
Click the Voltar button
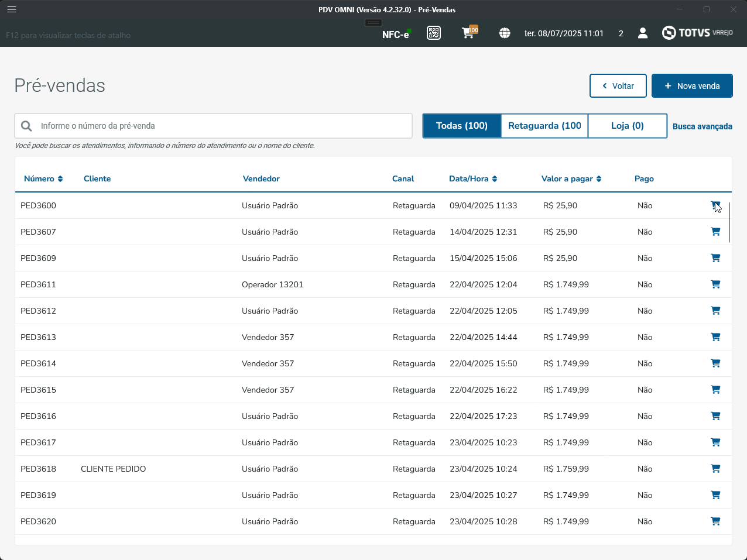tap(618, 86)
